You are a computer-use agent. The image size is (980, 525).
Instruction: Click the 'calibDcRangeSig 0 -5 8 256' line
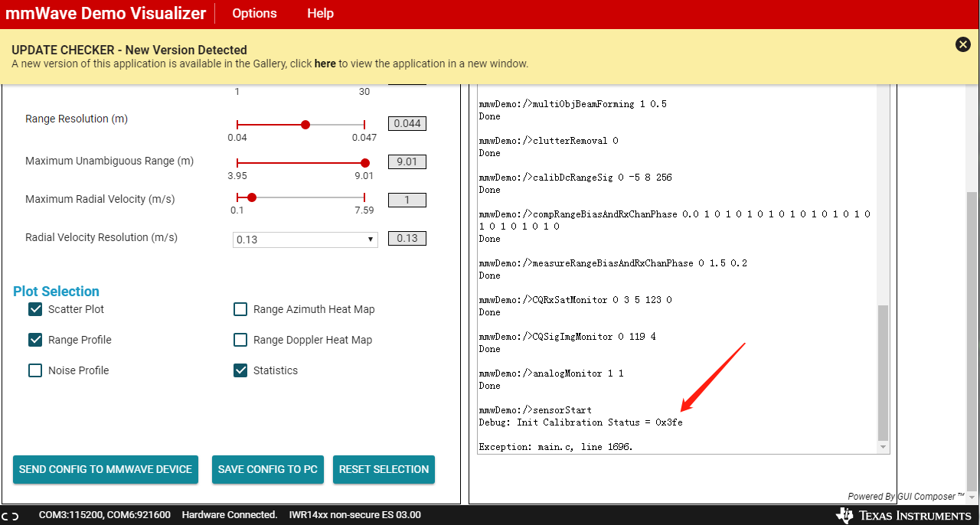coord(575,178)
